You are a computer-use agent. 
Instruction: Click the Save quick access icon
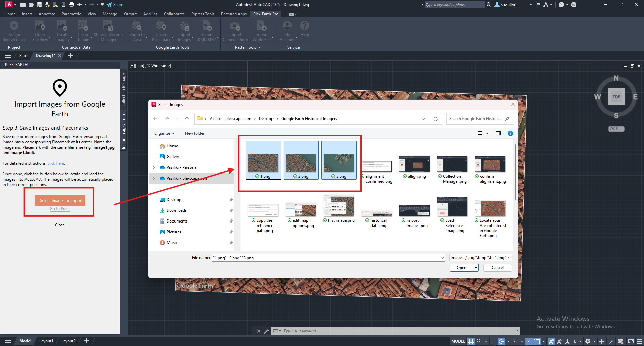39,5
